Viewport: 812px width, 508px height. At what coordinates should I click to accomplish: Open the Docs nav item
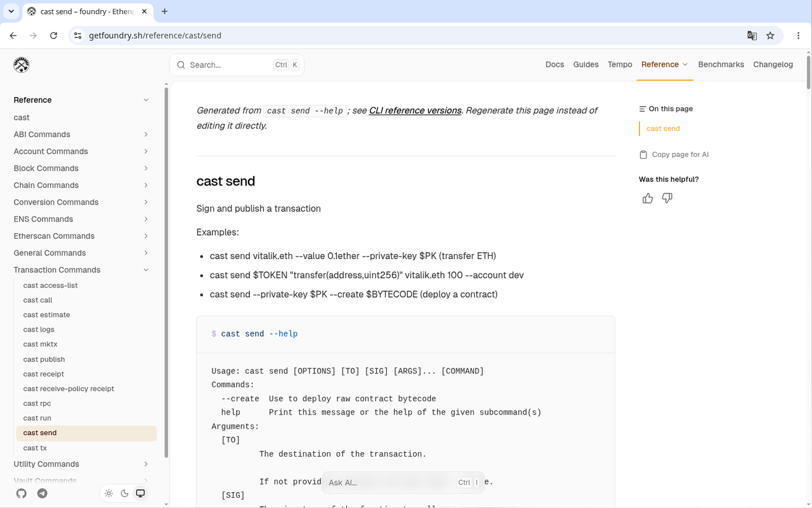coord(554,65)
